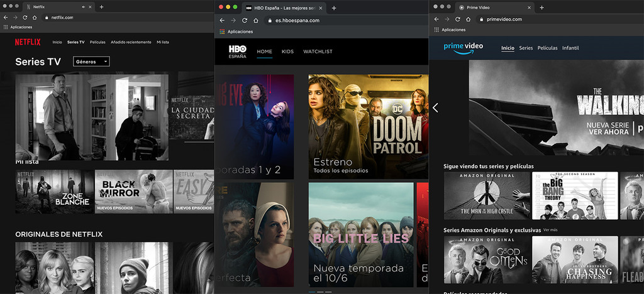
Task: Open WATCHLIST on HBO España
Action: [318, 52]
